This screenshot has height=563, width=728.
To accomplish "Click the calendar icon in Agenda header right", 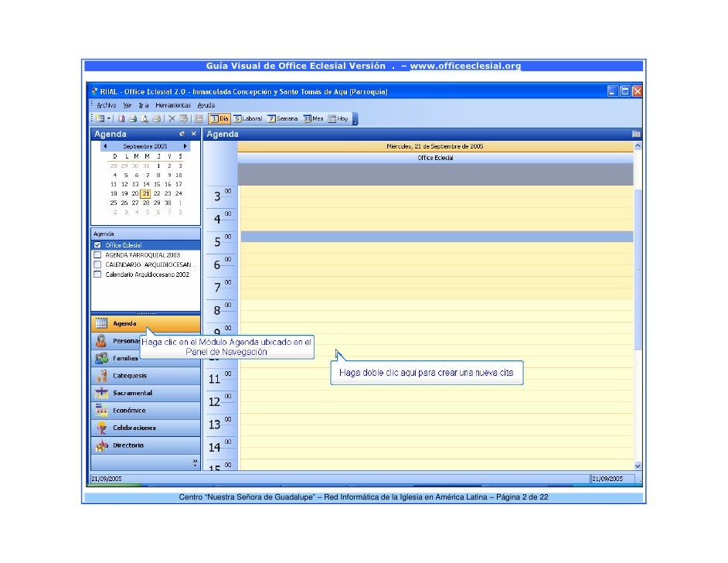I will click(636, 134).
